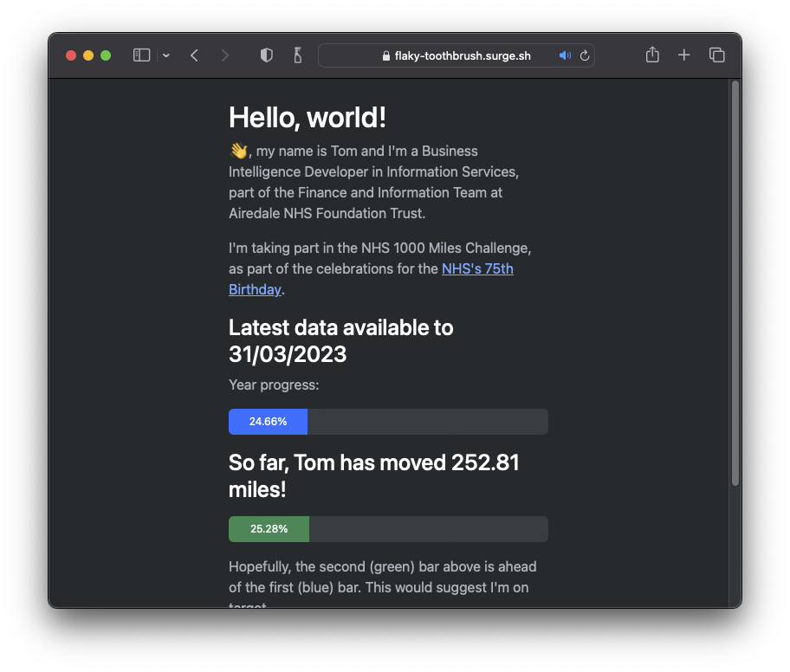
Task: Navigate forward a page
Action: [x=225, y=55]
